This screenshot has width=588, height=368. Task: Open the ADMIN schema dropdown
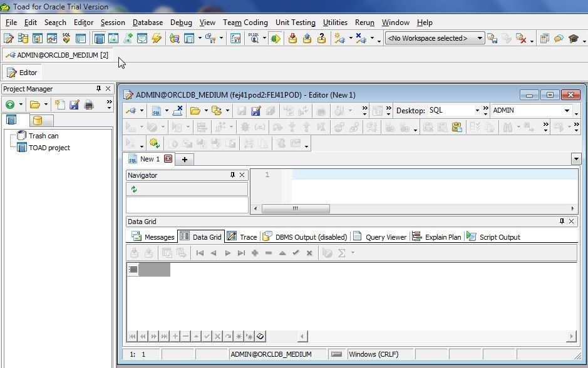(x=567, y=111)
